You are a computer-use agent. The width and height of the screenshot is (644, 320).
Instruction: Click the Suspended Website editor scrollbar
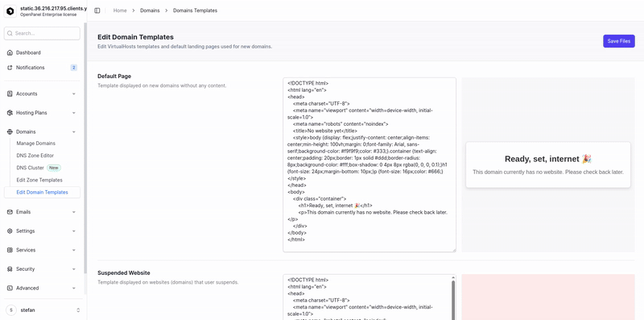point(453,301)
